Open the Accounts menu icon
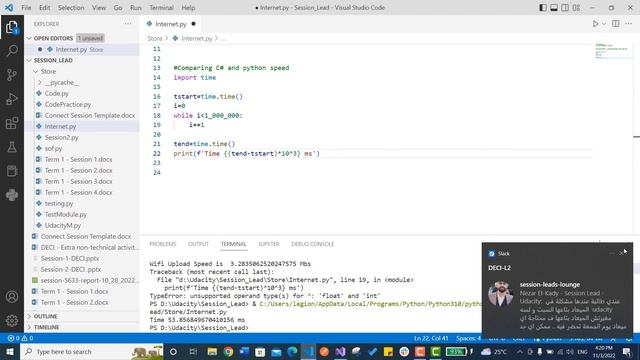This screenshot has width=640, height=360. [12, 297]
